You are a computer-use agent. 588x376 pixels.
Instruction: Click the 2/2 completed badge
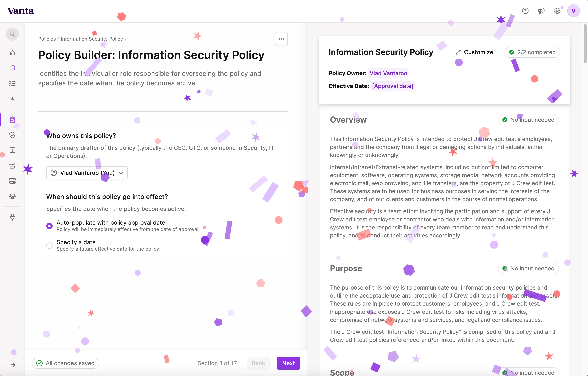click(x=532, y=52)
